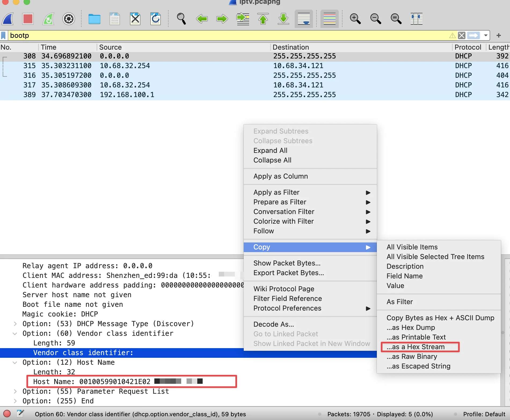Restart capture with the green shark icon

[x=48, y=19]
